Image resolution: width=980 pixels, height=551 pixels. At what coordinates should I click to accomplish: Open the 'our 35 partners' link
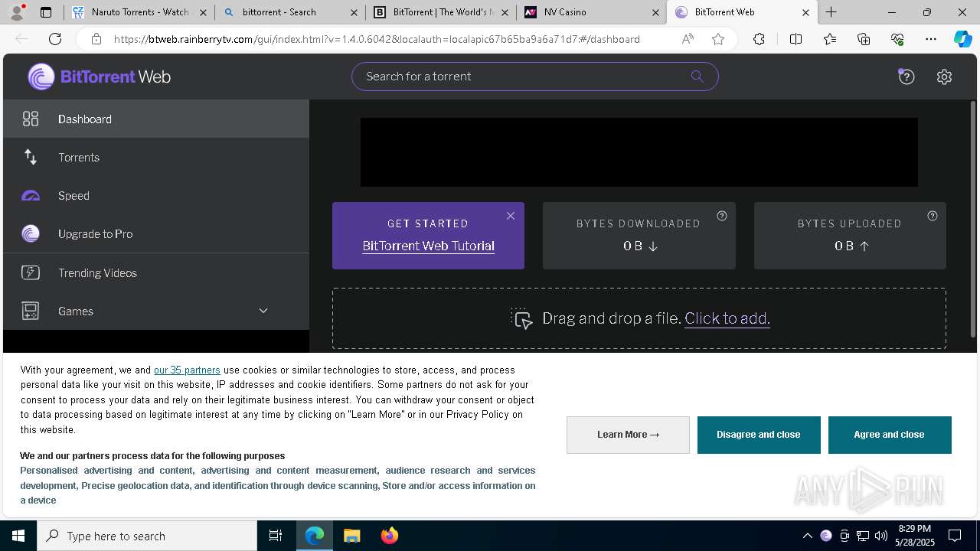187,370
